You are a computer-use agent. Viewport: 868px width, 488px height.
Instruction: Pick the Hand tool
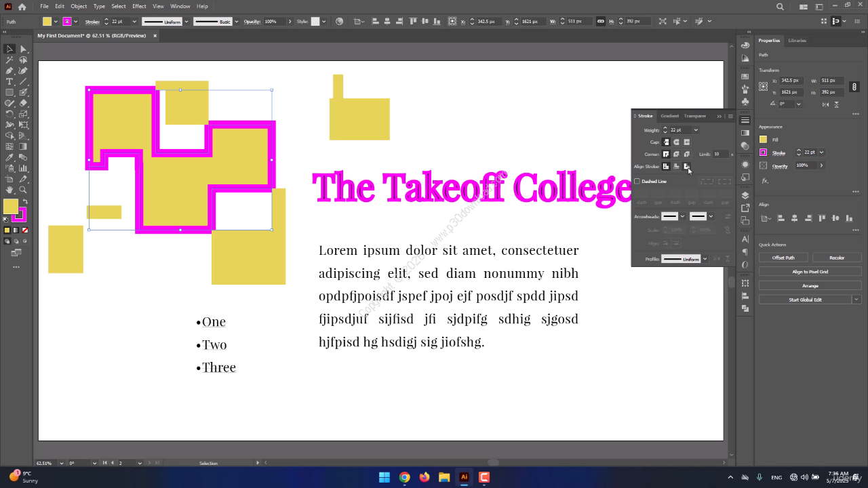[9, 190]
